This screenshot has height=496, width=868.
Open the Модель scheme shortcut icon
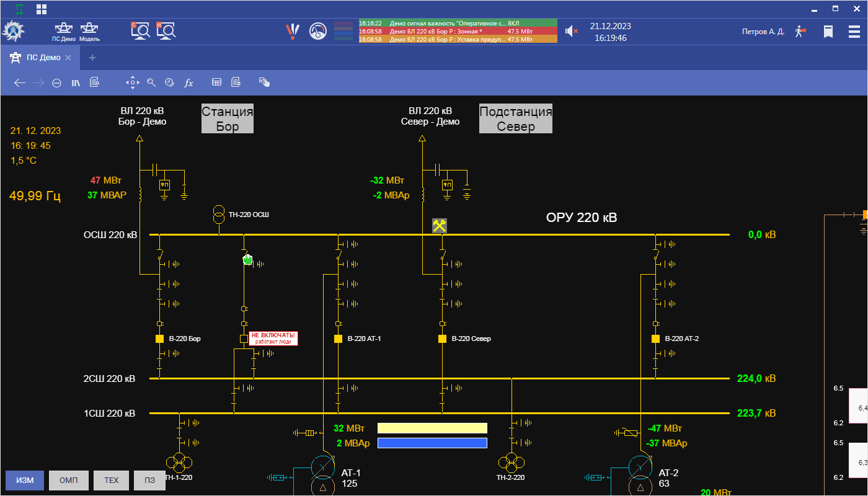point(89,29)
